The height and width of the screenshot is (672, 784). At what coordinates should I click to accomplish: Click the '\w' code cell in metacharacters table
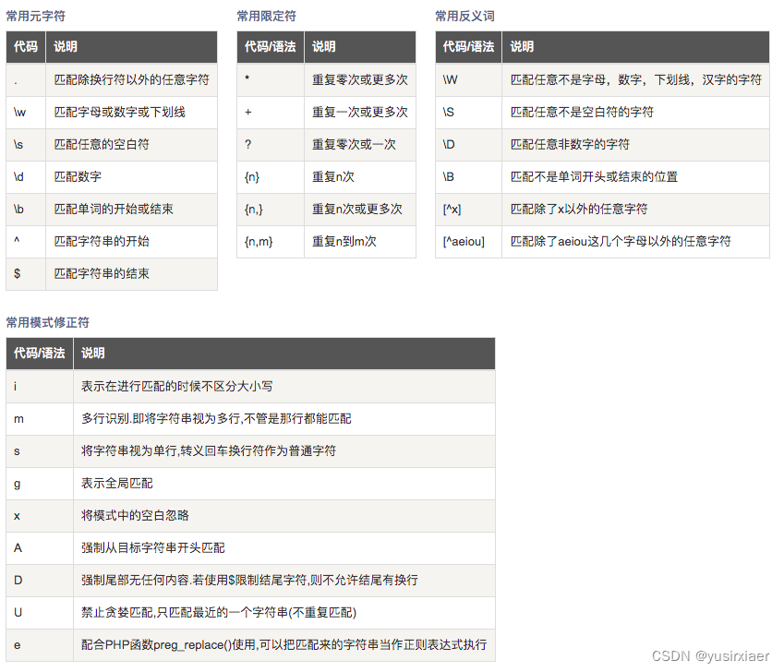pos(26,113)
